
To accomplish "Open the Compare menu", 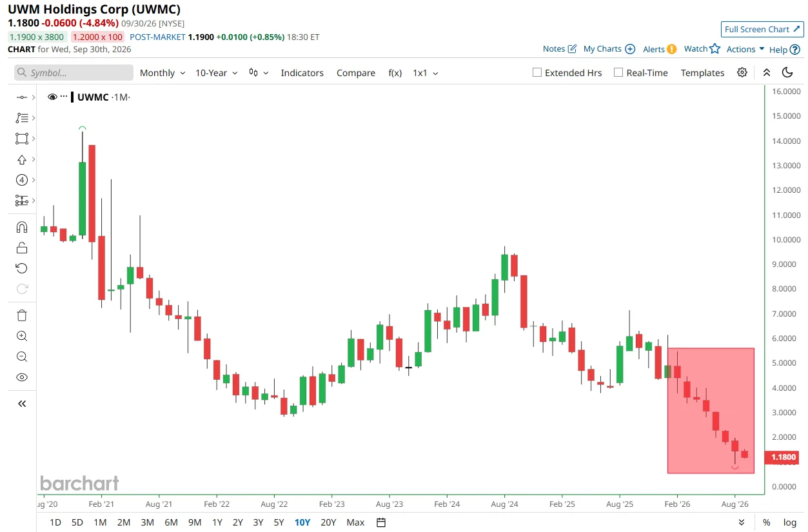I will coord(356,73).
